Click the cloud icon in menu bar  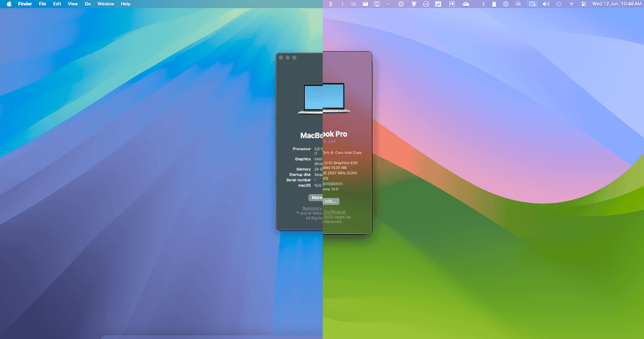(x=466, y=4)
